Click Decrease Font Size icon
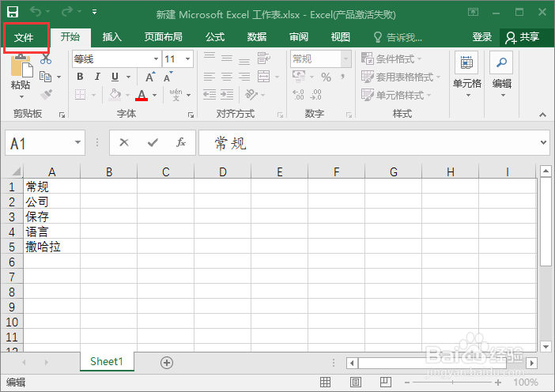Screen dimensions: 555x392 point(168,77)
